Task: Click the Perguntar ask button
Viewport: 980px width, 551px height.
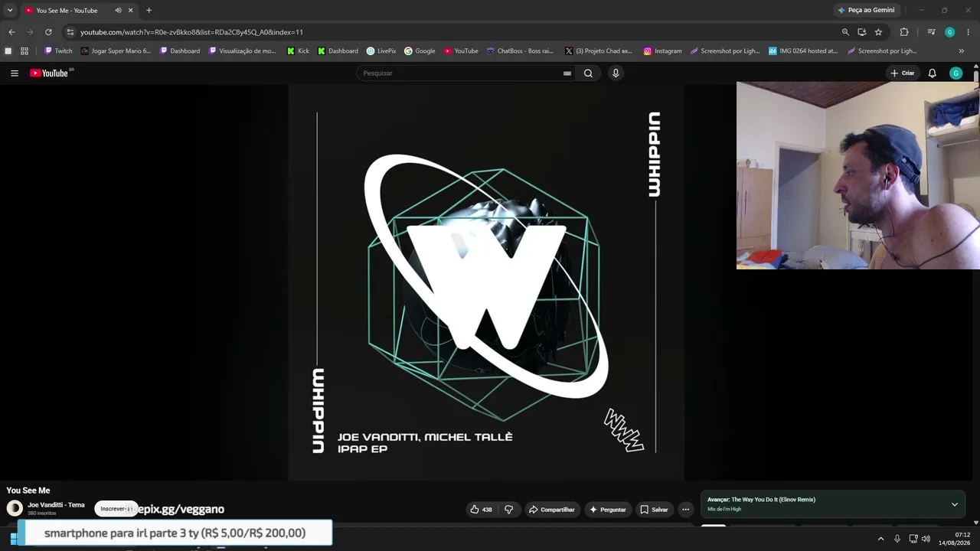Action: click(x=608, y=510)
